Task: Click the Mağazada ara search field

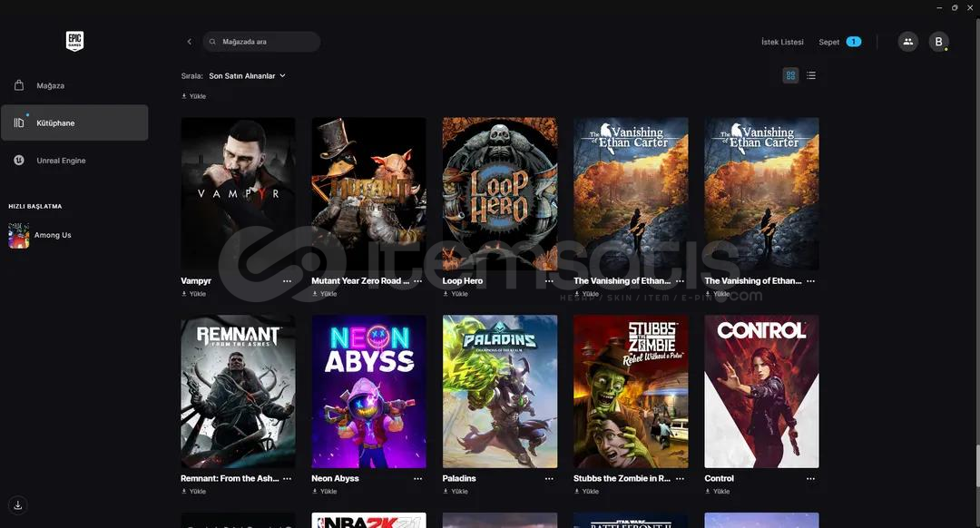Action: tap(261, 42)
